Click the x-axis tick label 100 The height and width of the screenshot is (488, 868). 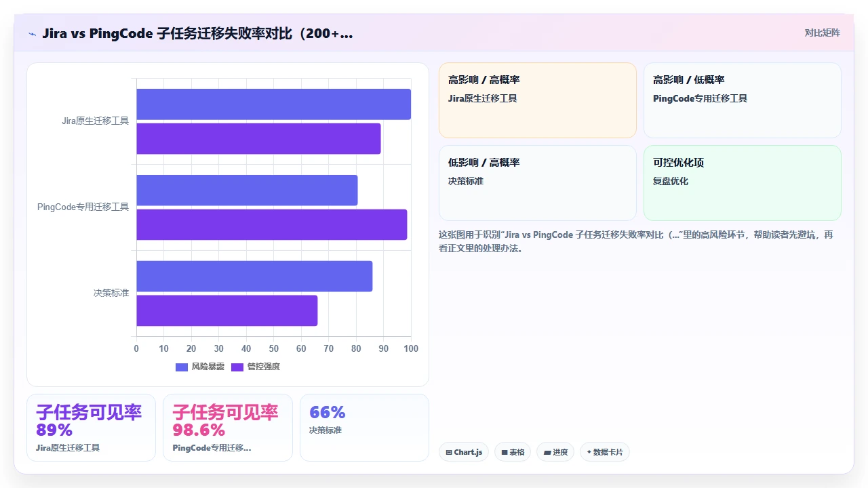[x=411, y=348]
